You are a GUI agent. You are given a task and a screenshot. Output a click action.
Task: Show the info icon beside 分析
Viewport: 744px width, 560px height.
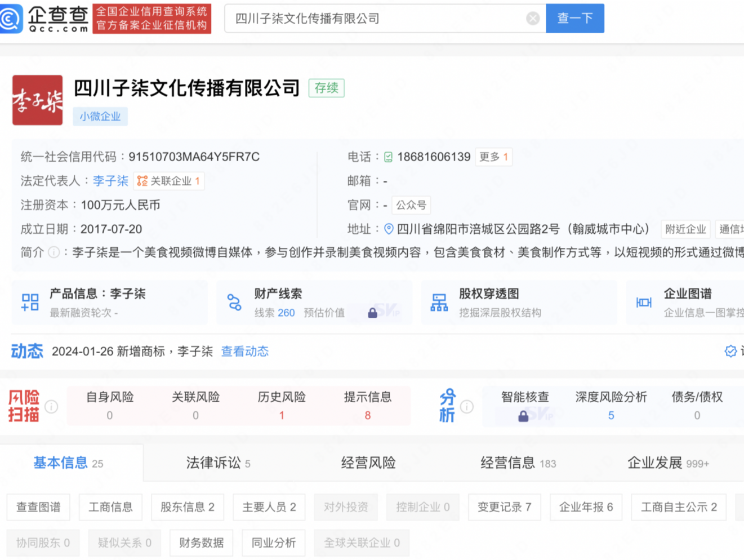(x=467, y=406)
